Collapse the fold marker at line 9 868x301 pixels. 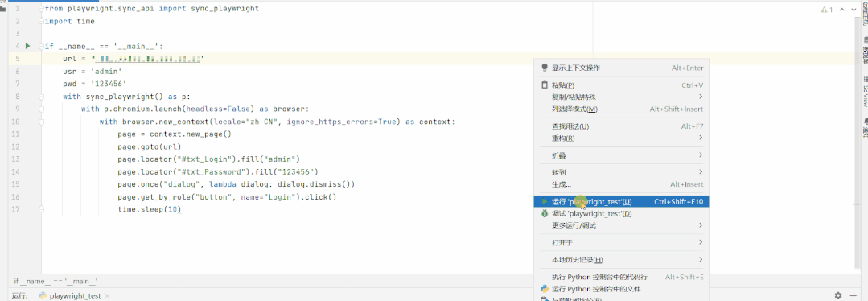[42, 109]
